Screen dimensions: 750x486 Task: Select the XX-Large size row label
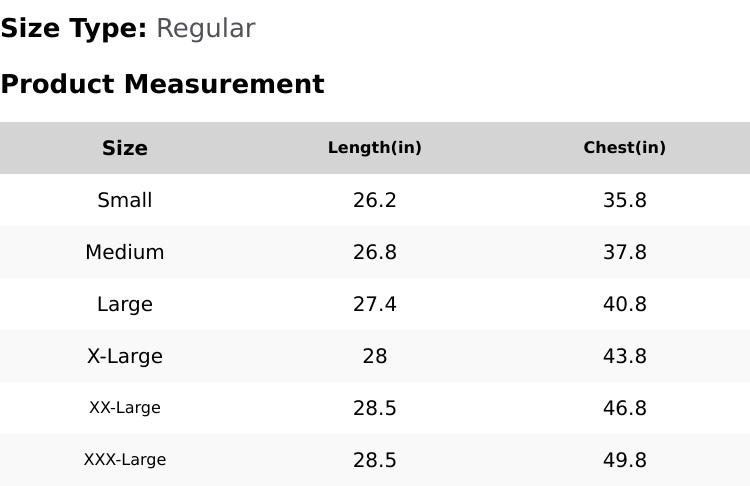[x=125, y=408]
